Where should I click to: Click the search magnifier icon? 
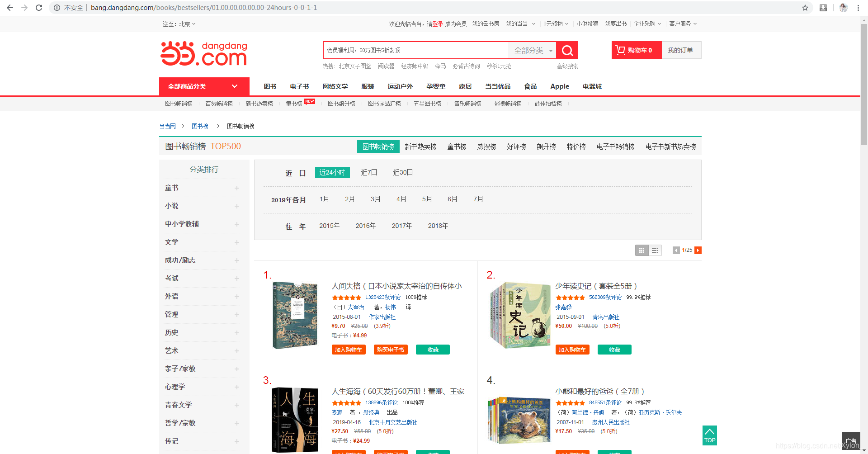(567, 50)
